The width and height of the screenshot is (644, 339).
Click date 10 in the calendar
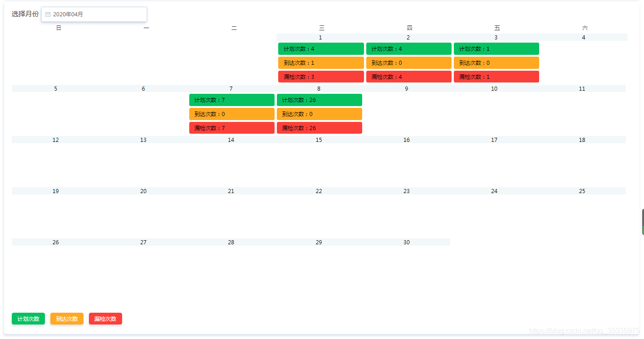click(494, 88)
